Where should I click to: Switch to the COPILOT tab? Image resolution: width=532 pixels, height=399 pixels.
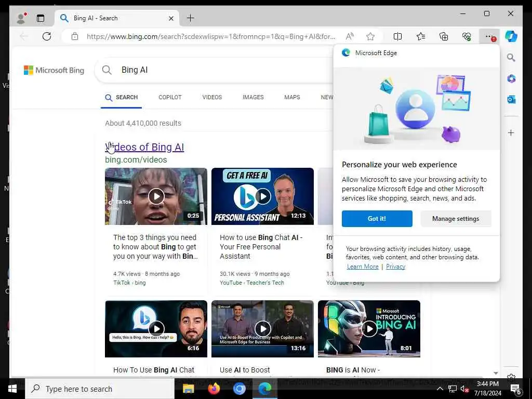click(170, 97)
